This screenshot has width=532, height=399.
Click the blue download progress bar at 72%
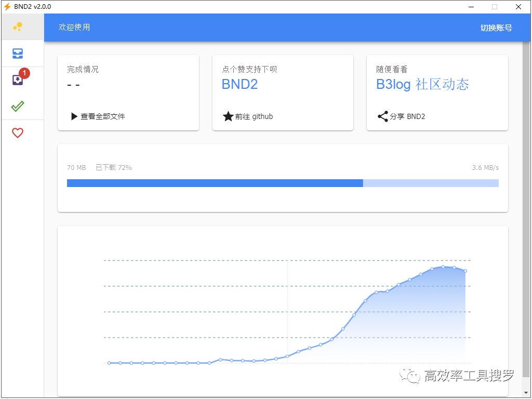(x=215, y=183)
